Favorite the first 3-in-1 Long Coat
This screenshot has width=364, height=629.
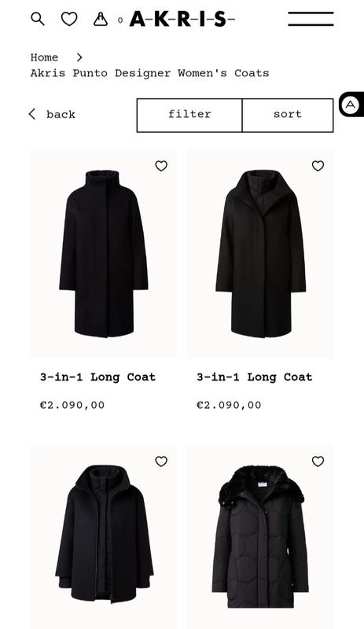[x=161, y=166]
